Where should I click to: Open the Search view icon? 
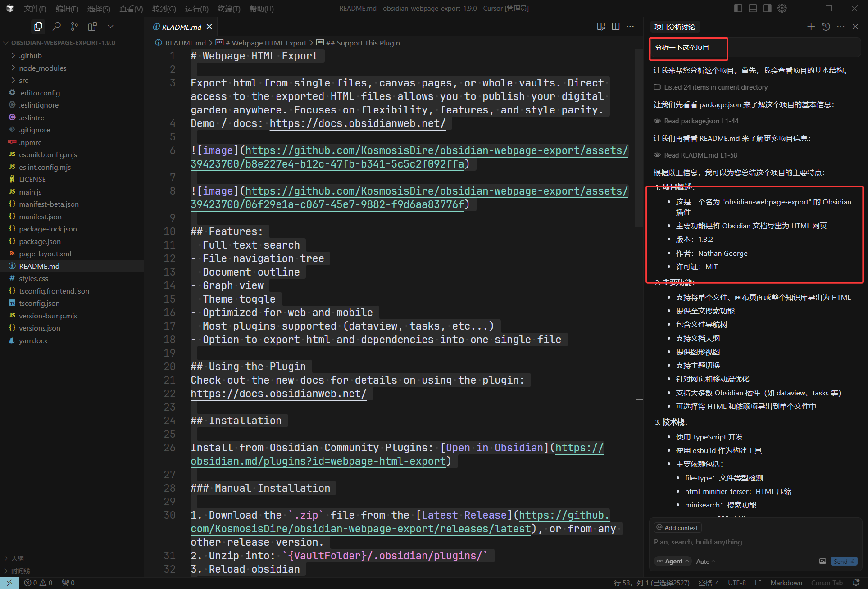tap(56, 27)
